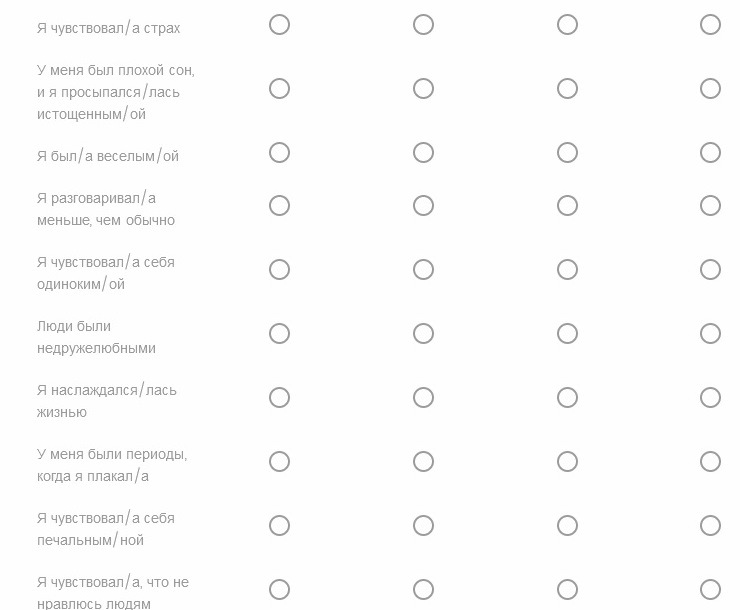740x610 pixels.
Task: Select second option for "У меня был плохой сон"
Action: pyautogui.click(x=424, y=89)
